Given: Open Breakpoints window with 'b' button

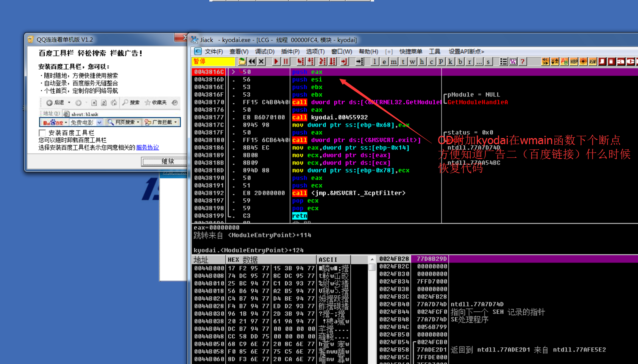Looking at the screenshot, I should [460, 61].
